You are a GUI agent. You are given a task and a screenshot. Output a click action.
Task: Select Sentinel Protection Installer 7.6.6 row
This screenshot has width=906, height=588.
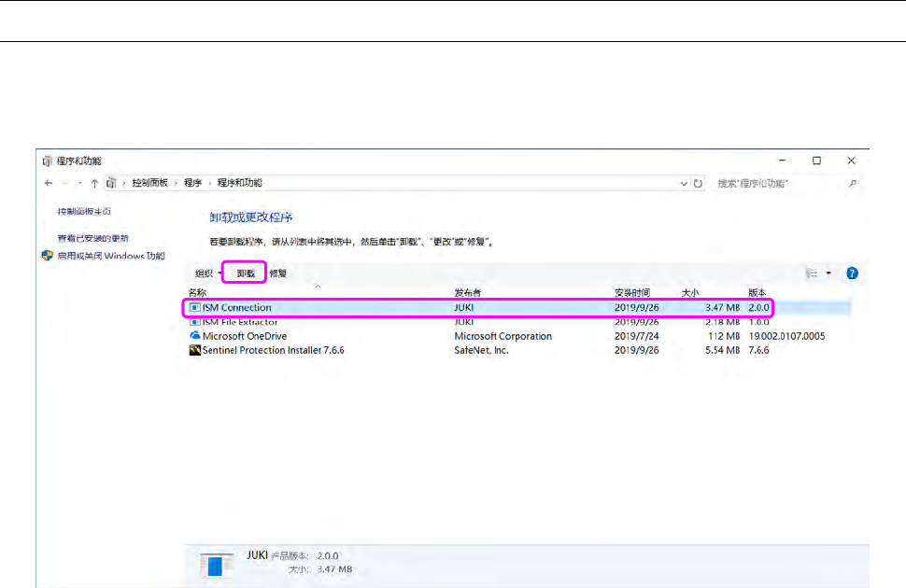pyautogui.click(x=519, y=350)
